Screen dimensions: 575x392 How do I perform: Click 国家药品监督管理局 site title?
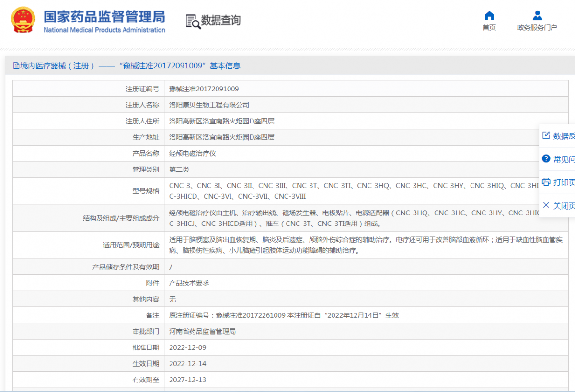(x=104, y=17)
